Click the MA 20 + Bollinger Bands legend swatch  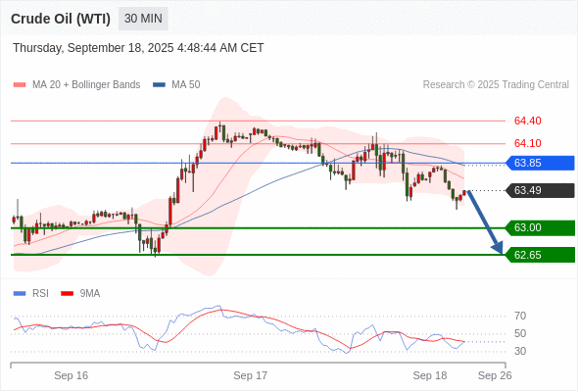point(20,85)
